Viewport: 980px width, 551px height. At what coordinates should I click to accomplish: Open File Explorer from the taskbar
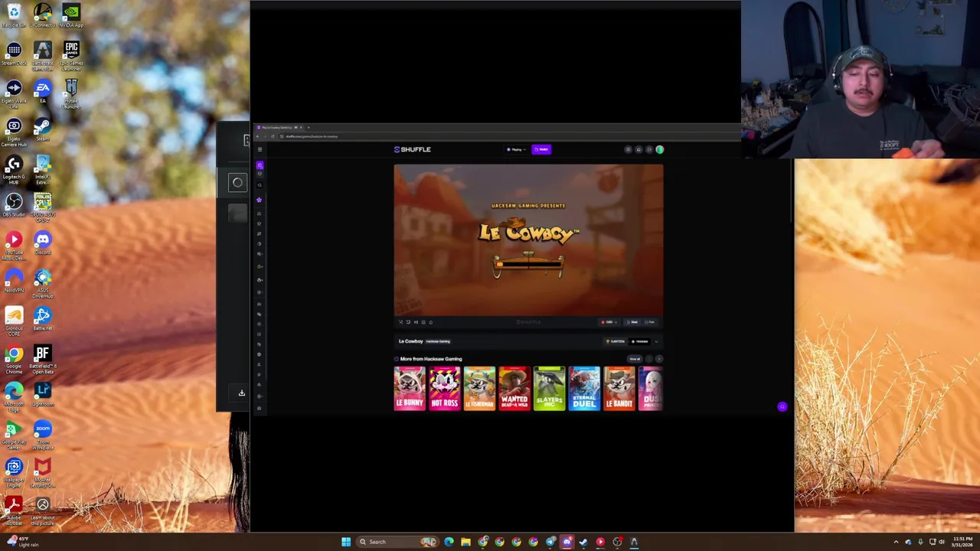coord(465,542)
